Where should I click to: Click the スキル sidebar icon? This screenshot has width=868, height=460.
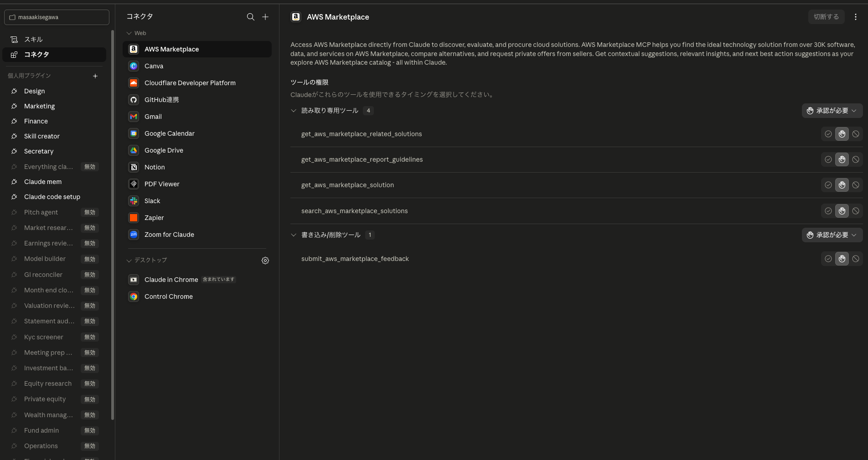[14, 40]
